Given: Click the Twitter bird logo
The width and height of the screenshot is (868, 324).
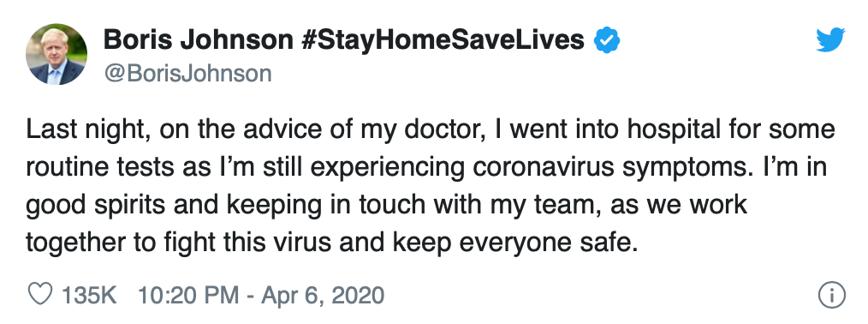Looking at the screenshot, I should (x=830, y=39).
